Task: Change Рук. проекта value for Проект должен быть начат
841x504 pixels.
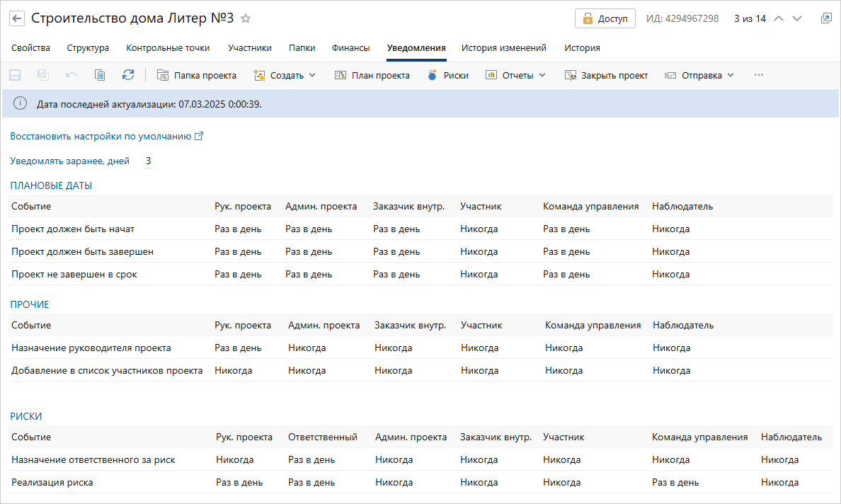Action: point(238,229)
